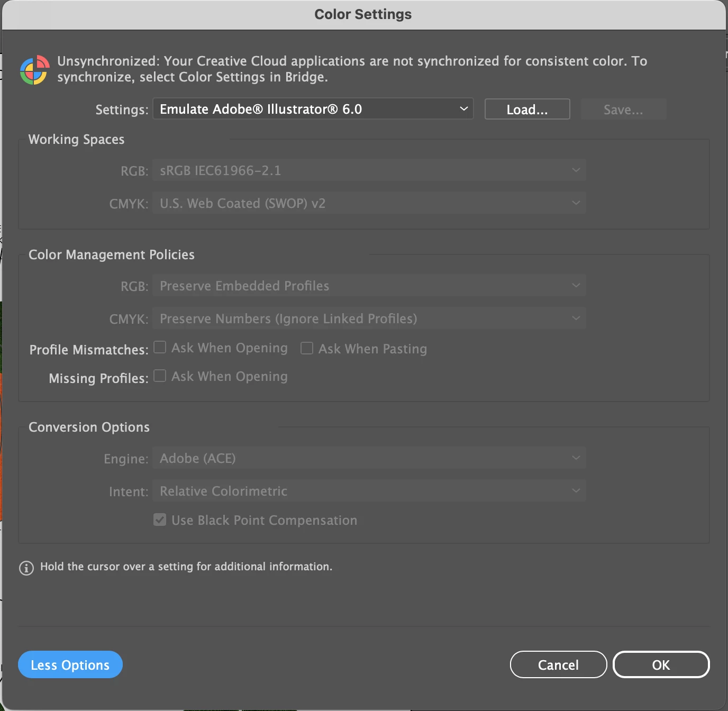
Task: Click the Intent: label
Action: click(129, 491)
